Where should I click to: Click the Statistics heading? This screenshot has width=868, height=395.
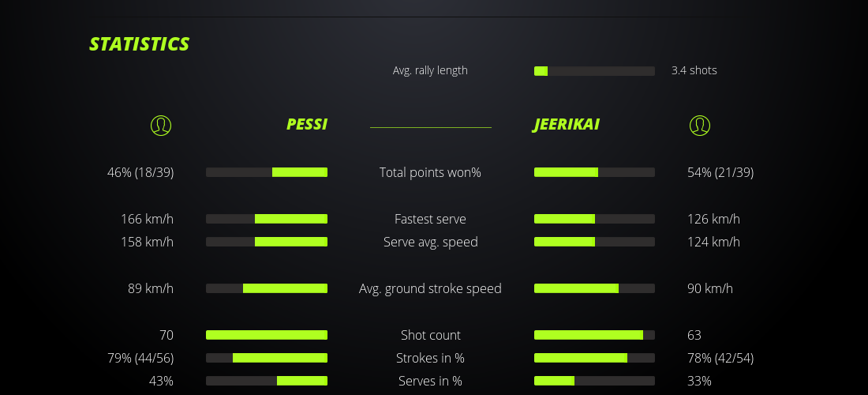coord(140,44)
